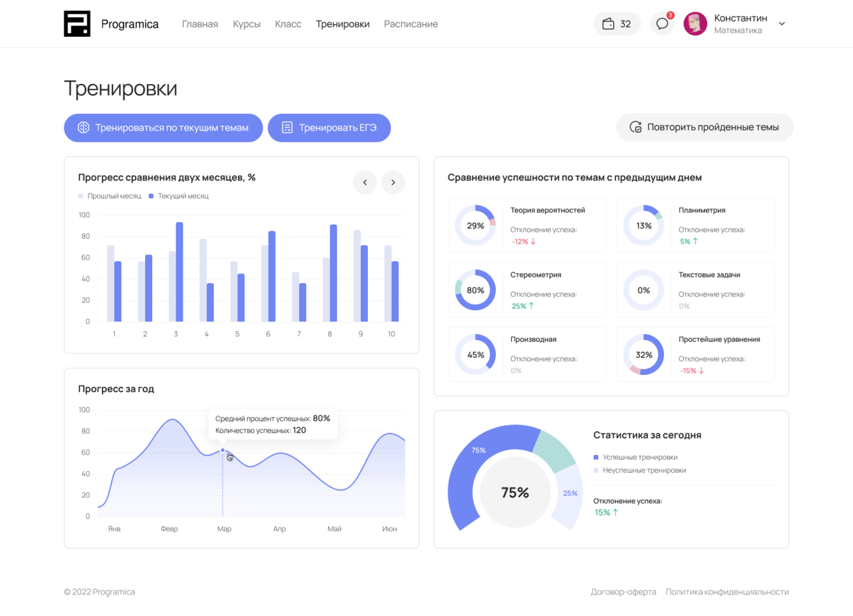Start Тренироваться по текущим темам
853x616 pixels.
point(164,128)
